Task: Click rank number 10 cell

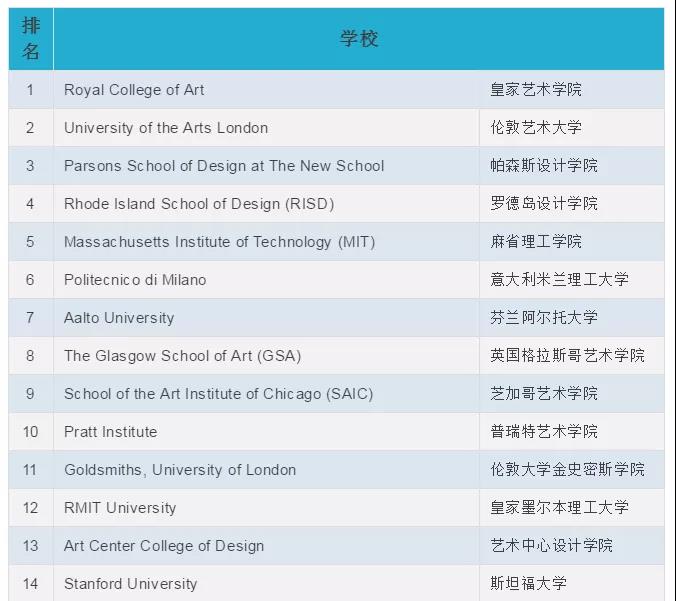Action: coord(31,432)
